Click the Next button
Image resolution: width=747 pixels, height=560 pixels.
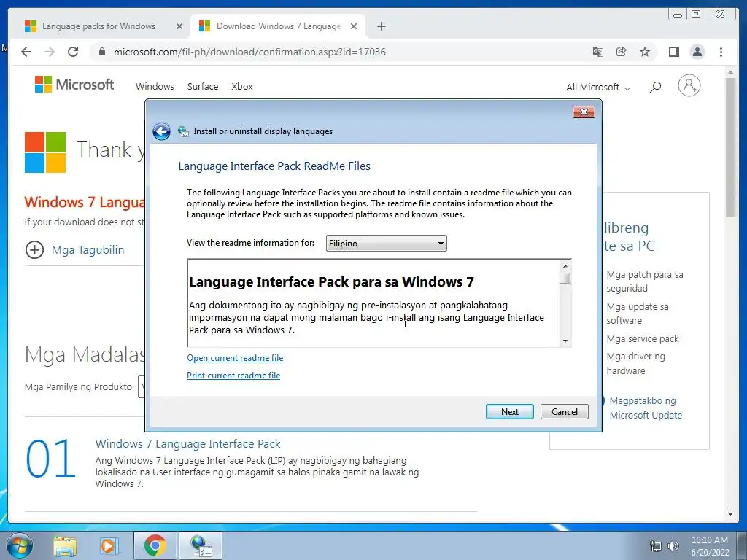510,412
